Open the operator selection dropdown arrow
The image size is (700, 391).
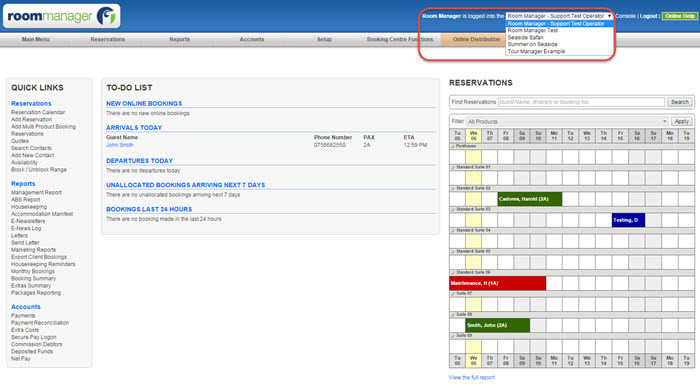pos(609,16)
